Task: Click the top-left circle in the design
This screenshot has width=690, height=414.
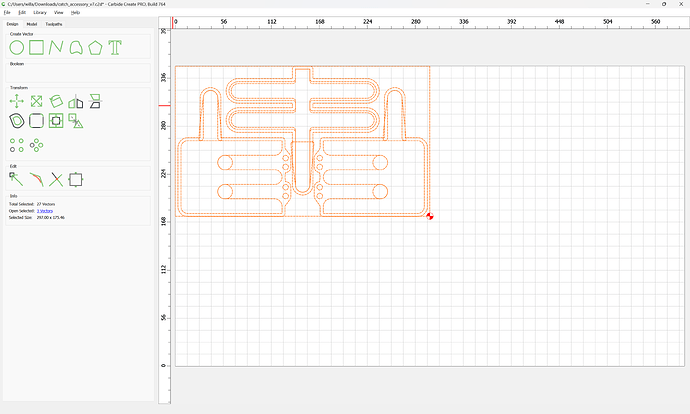Action: coord(225,162)
